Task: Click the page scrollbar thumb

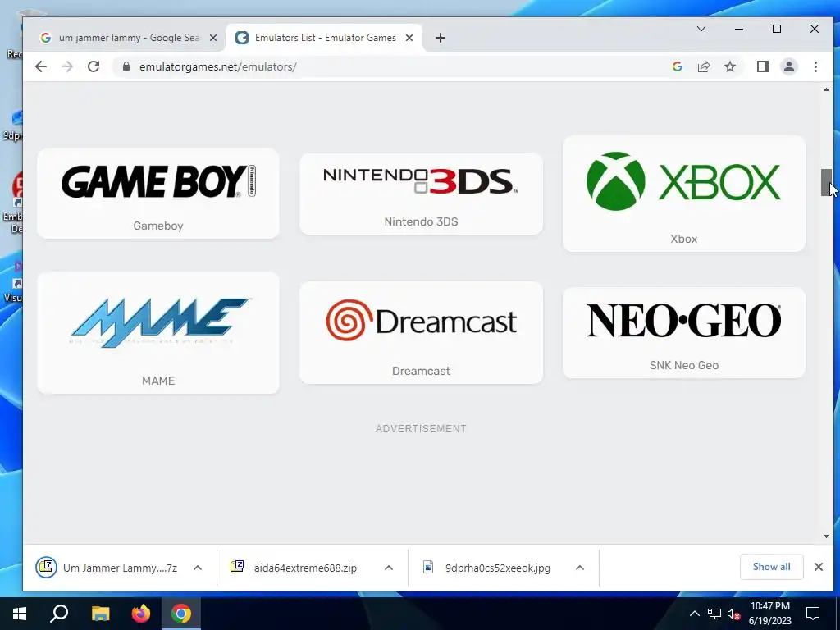Action: (x=826, y=182)
